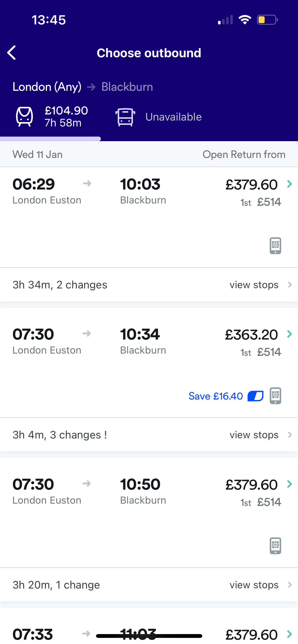Tap mobile ticket icon for 10:50 arrival

coord(275,546)
